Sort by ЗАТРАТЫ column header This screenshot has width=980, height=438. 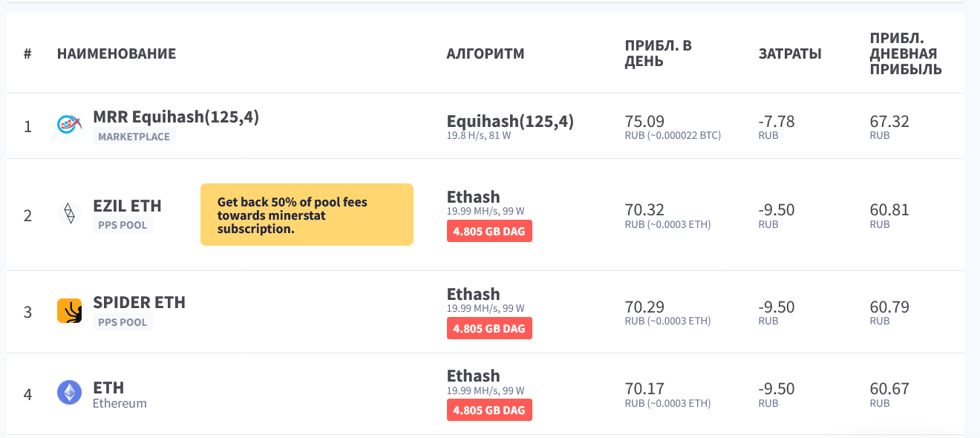pyautogui.click(x=790, y=53)
